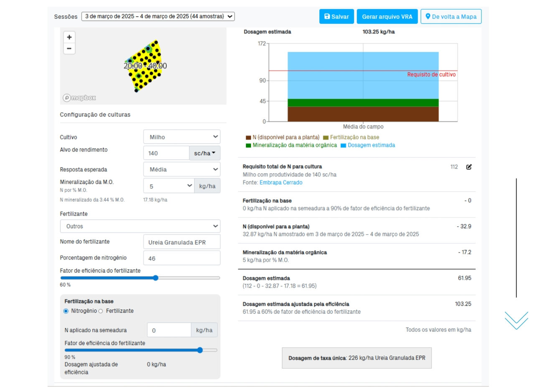Expand the Resposta esperada dropdown
This screenshot has height=392, width=535.
coord(182,169)
